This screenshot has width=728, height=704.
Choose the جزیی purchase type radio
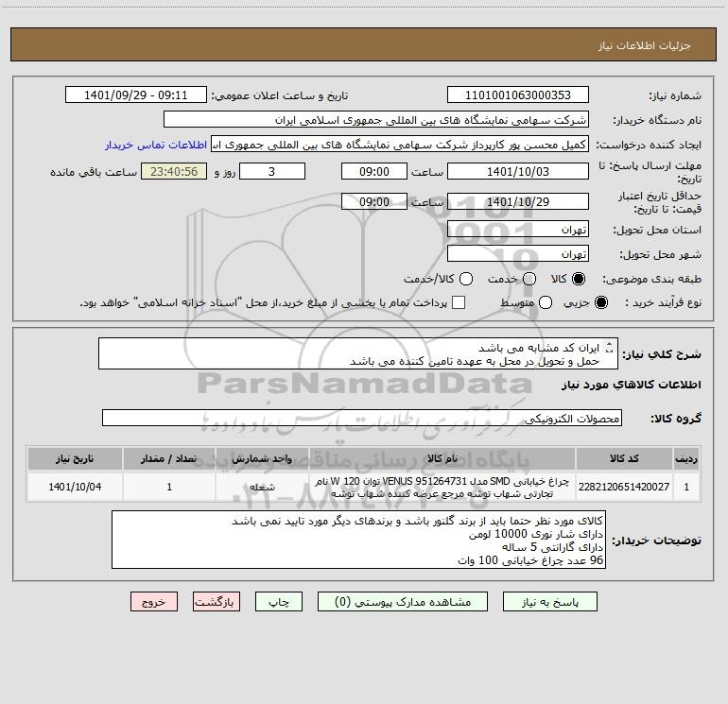tap(601, 302)
